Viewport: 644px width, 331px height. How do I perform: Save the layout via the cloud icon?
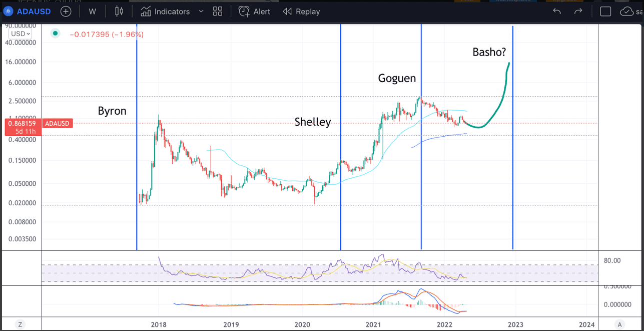(626, 11)
